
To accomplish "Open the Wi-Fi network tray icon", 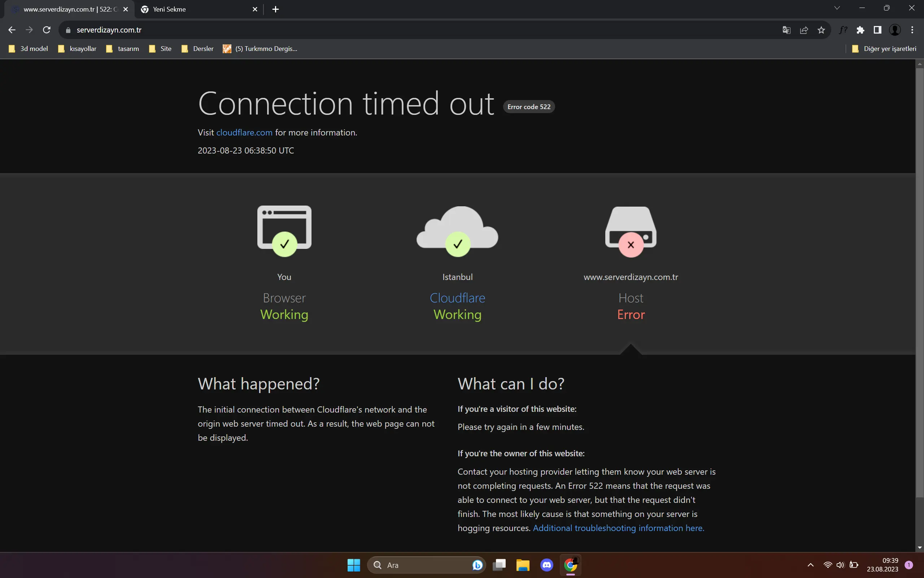I will pos(827,565).
